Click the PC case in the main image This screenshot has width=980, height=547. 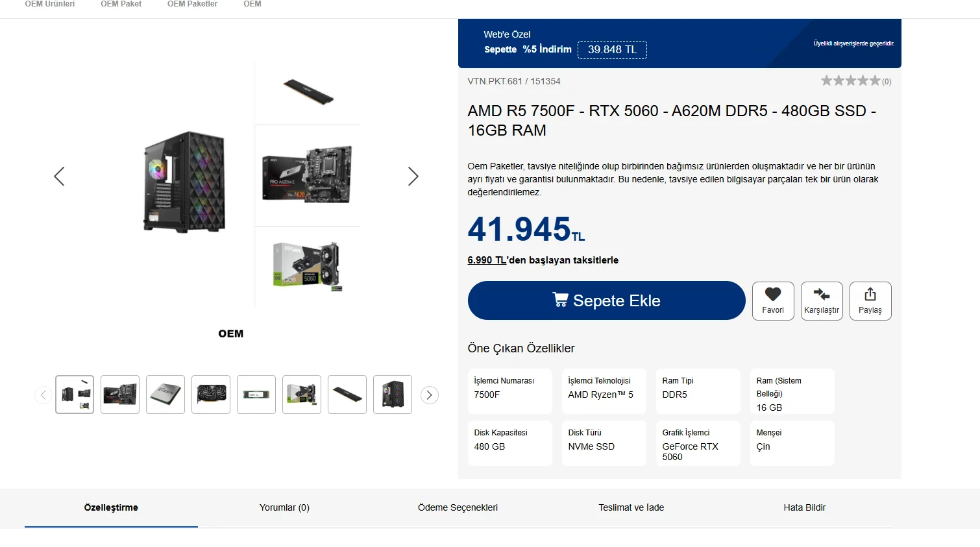185,182
